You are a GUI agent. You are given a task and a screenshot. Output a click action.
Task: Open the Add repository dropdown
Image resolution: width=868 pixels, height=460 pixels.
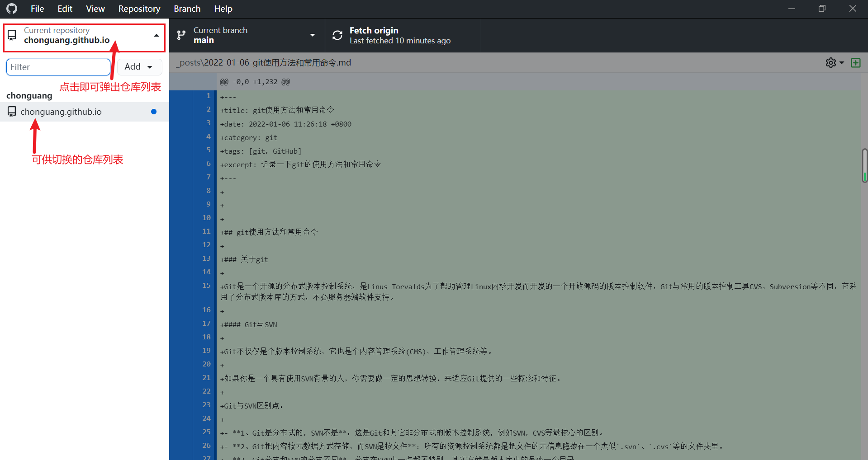click(x=140, y=67)
